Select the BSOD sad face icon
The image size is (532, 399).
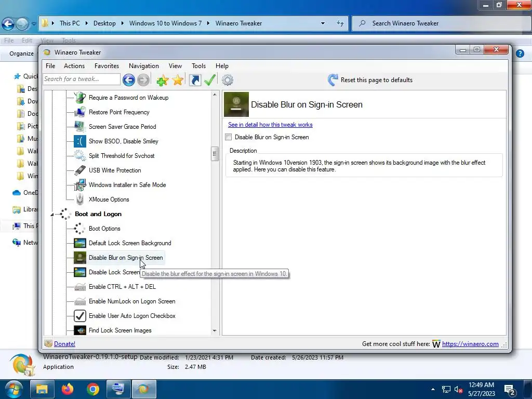(80, 141)
